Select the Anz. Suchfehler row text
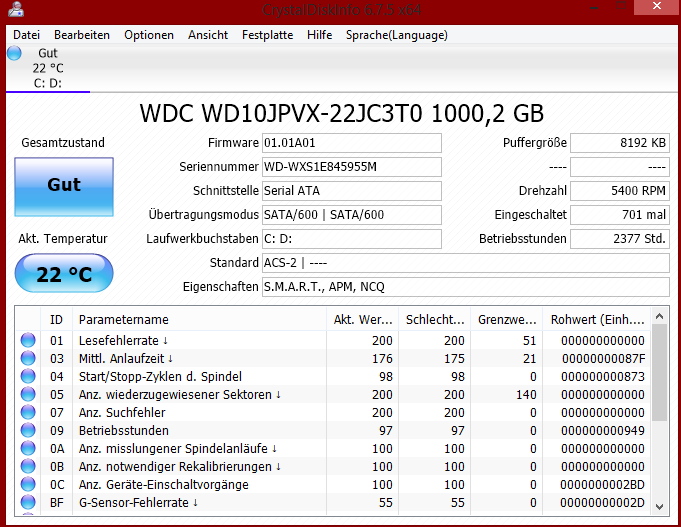 122,413
